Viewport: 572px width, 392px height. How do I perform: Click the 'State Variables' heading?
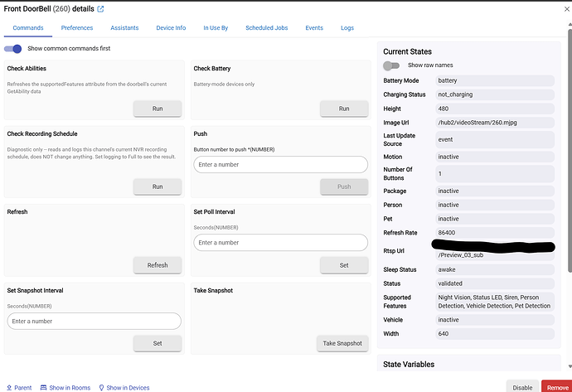tap(409, 365)
